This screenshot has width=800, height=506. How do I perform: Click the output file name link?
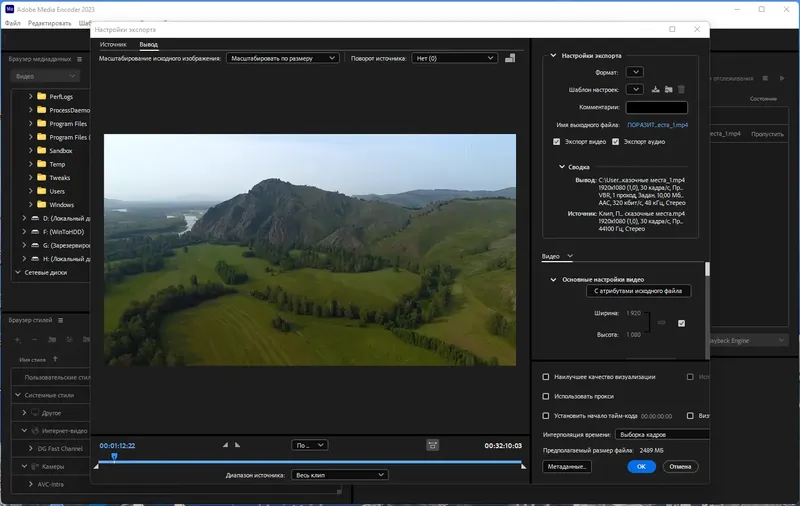tap(657, 124)
